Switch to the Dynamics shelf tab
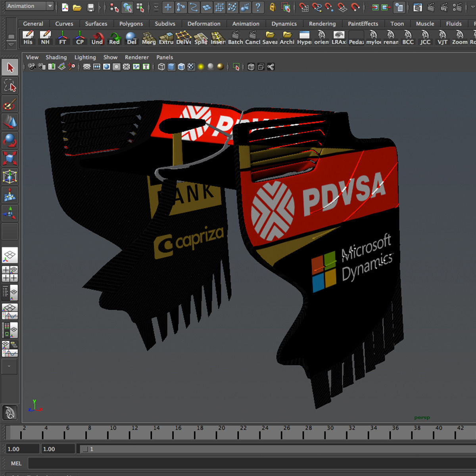The height and width of the screenshot is (476, 476). (284, 24)
